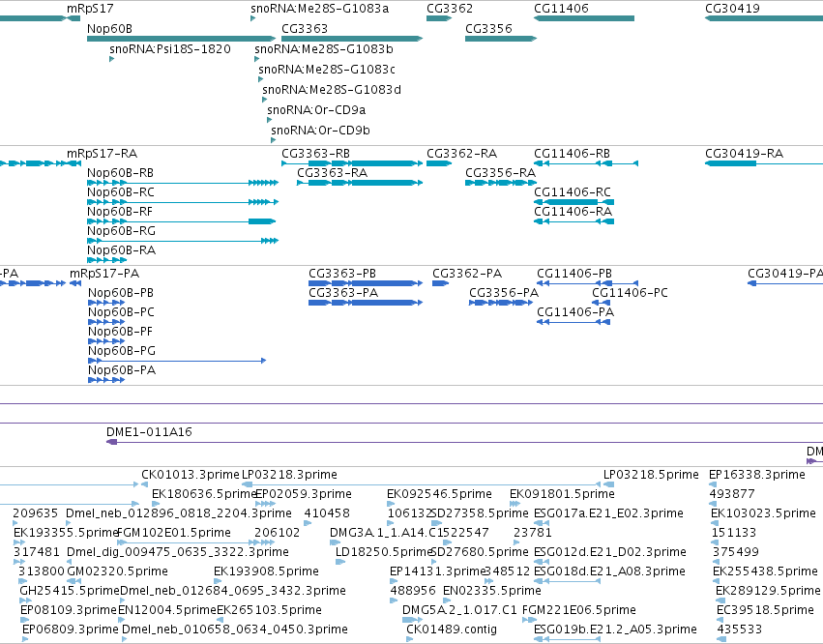Select the CG3363-RB transcript
The image size is (823, 644).
[352, 163]
